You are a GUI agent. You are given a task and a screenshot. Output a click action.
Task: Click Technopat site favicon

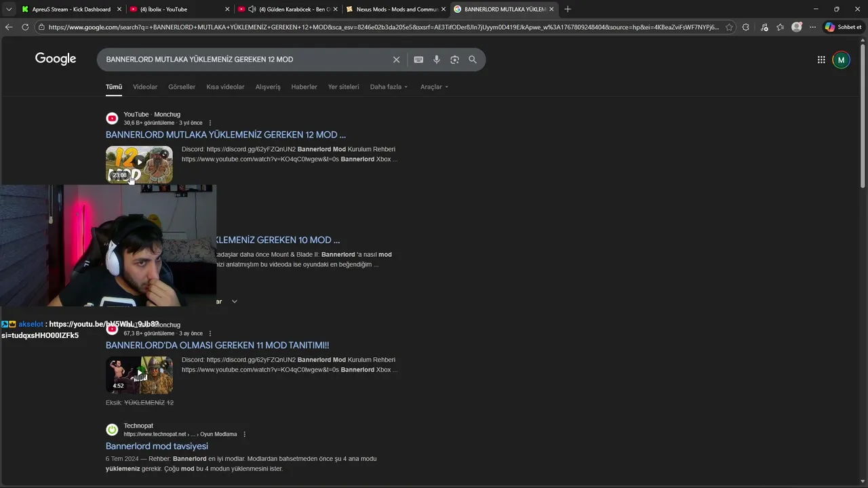(x=112, y=430)
